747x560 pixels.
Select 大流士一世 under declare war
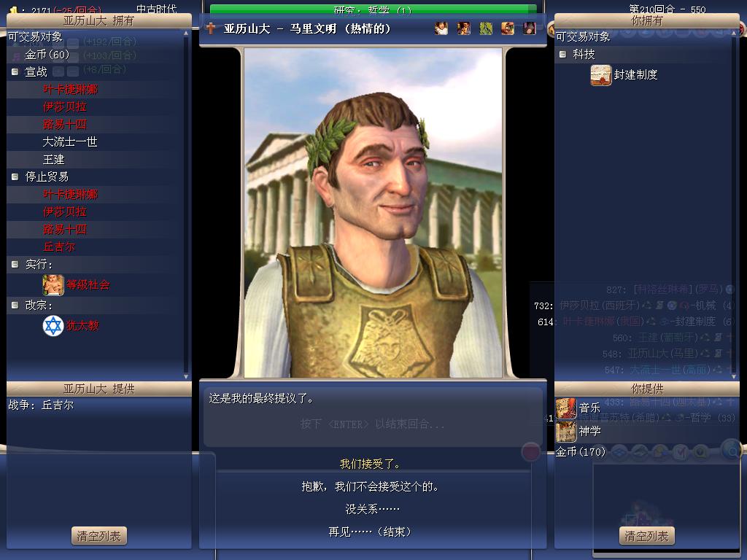tap(70, 142)
